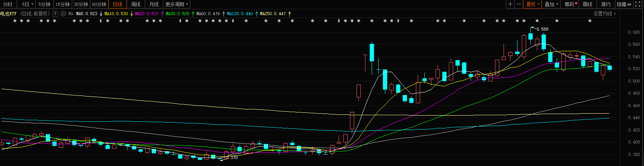Expand 更多周期 dropdown
The image size is (644, 166).
pos(177,4)
